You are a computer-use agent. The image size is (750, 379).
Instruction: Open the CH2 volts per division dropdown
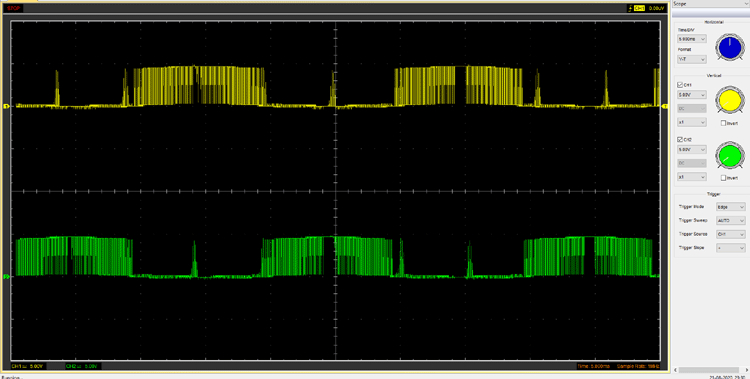click(692, 150)
